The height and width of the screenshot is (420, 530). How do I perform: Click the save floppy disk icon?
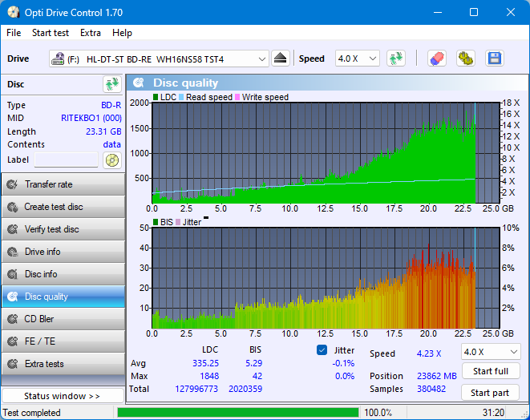tap(495, 59)
